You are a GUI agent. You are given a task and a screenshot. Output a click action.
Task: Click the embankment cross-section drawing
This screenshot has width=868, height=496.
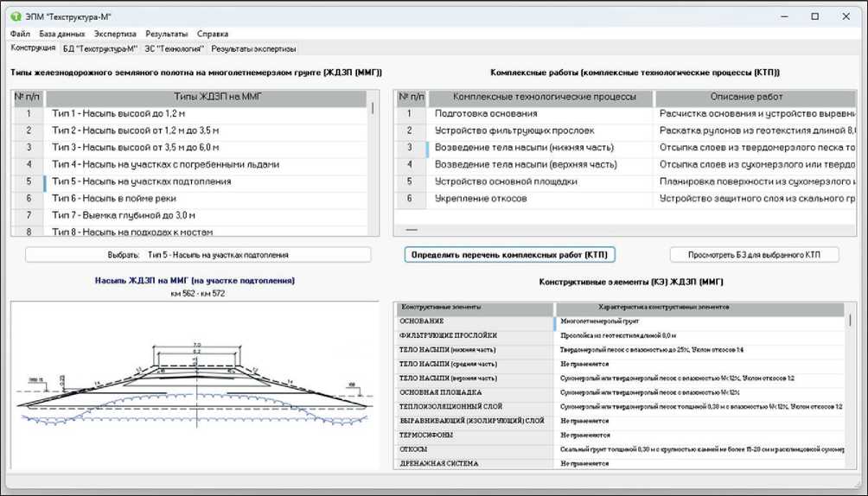pyautogui.click(x=195, y=385)
